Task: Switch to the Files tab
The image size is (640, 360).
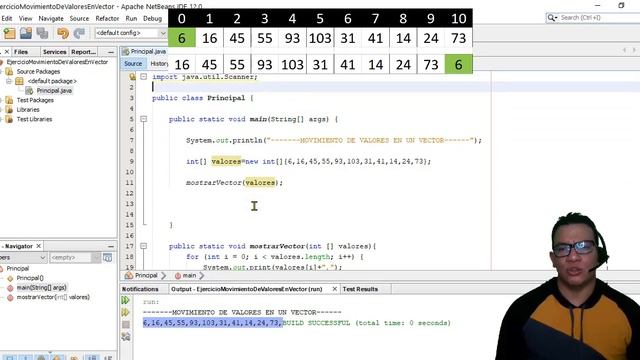Action: [21, 52]
